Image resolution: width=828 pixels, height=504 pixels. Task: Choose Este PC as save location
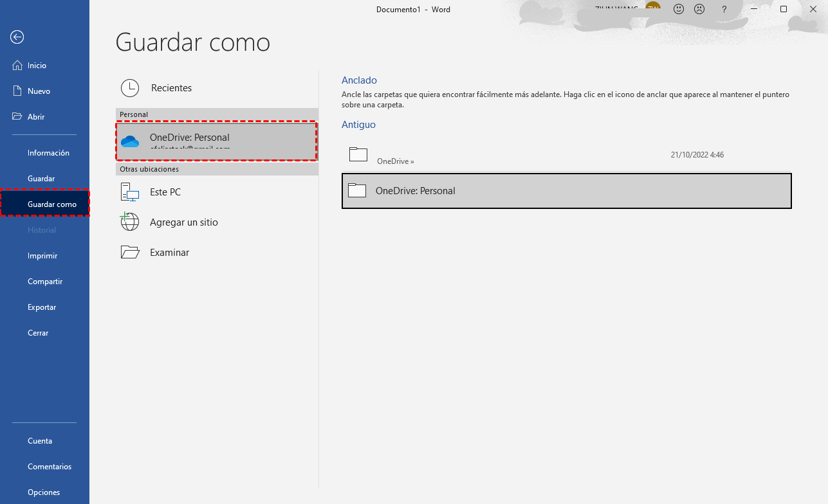217,192
